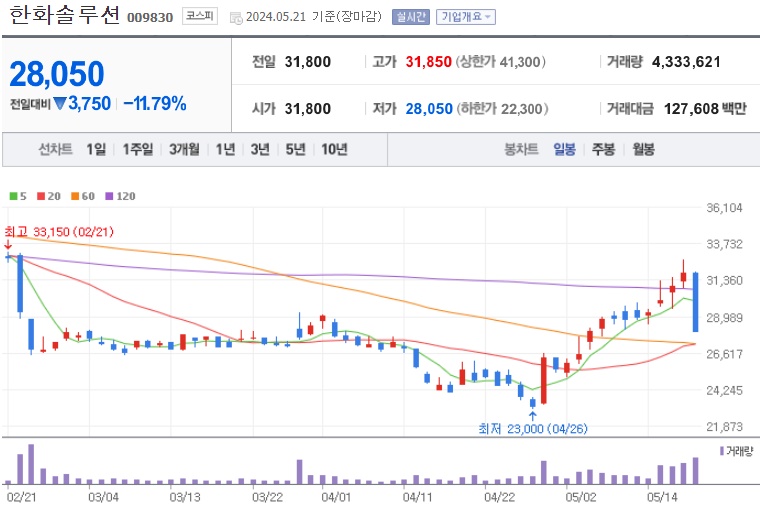This screenshot has height=508, width=760.
Task: Click the 봉차트 label
Action: [x=521, y=149]
